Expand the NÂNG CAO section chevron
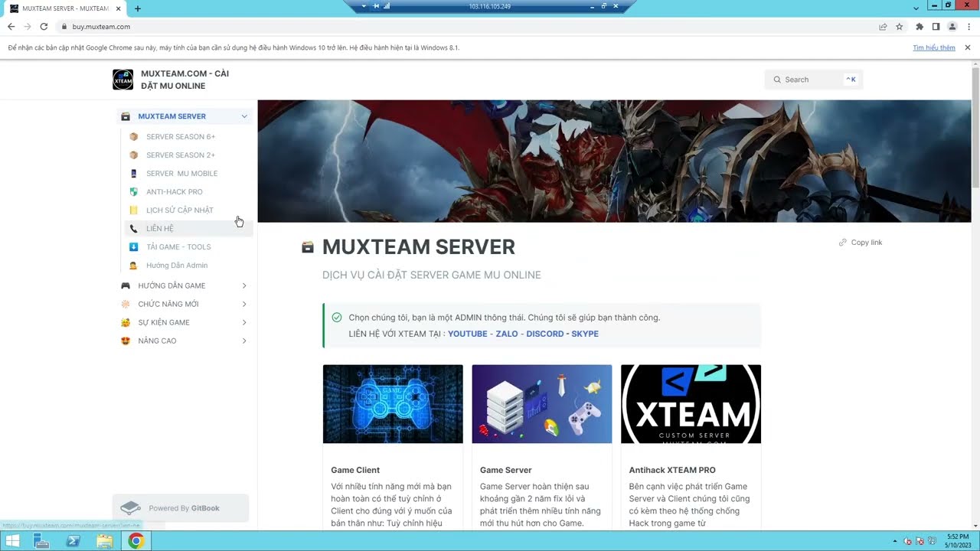The height and width of the screenshot is (551, 980). 244,341
